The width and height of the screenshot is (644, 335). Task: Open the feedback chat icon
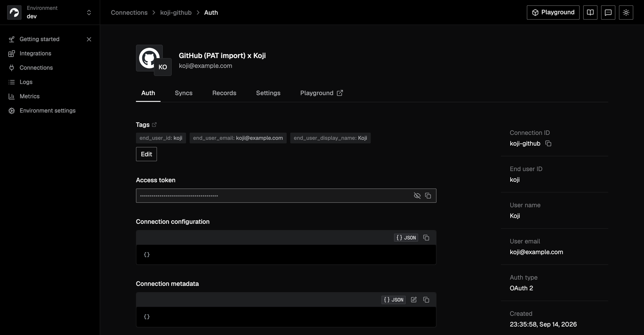tap(608, 13)
